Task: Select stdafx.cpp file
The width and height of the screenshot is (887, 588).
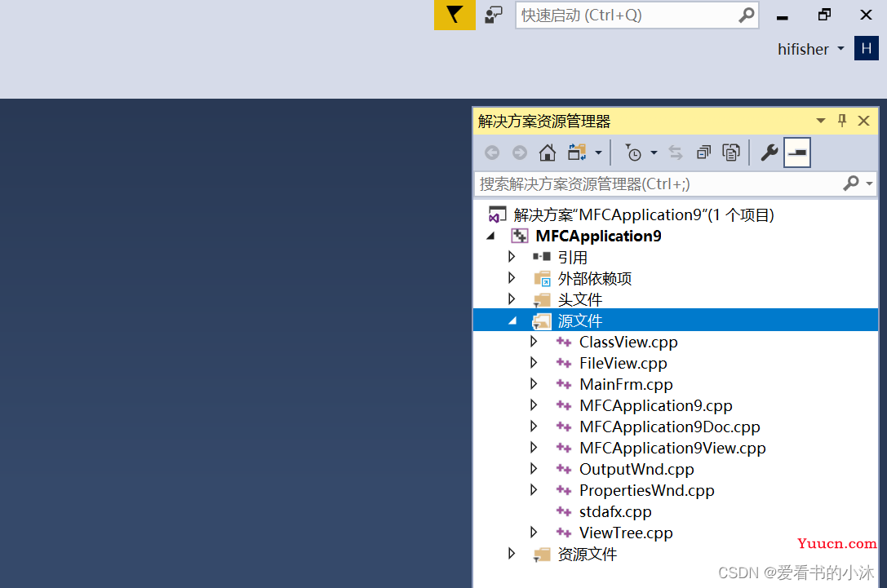Action: pos(615,511)
